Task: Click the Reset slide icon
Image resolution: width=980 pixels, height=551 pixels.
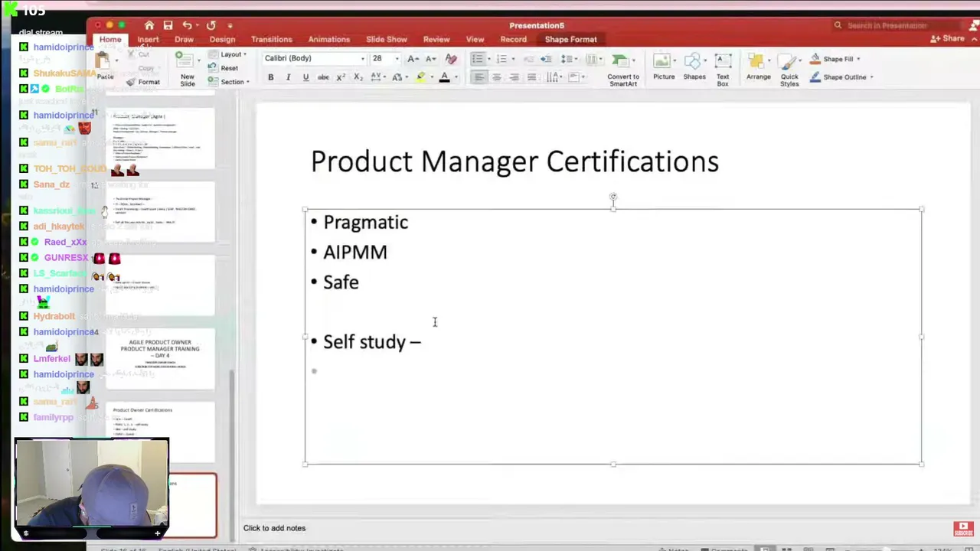Action: point(212,68)
